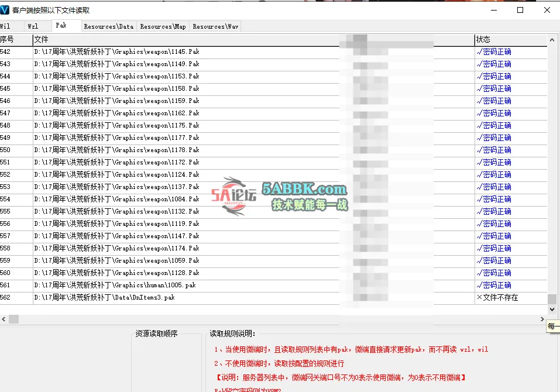
Task: Select row with weapon\1149.Pak
Action: [x=273, y=64]
